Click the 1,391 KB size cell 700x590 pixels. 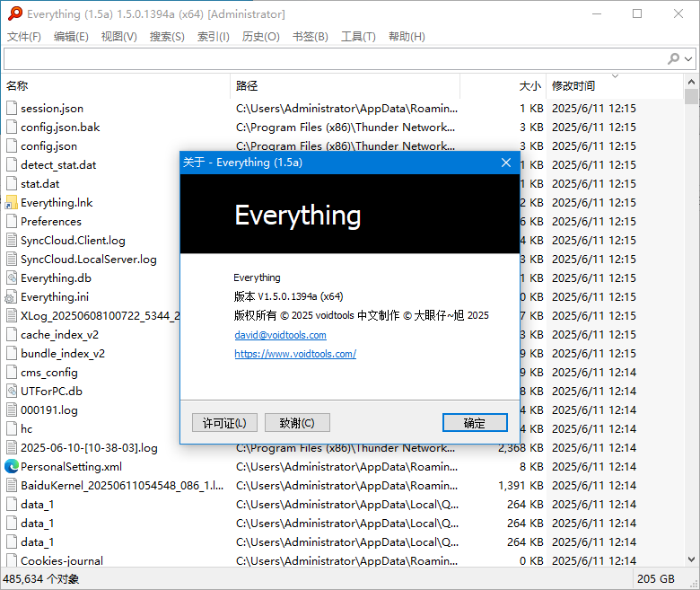pos(521,486)
